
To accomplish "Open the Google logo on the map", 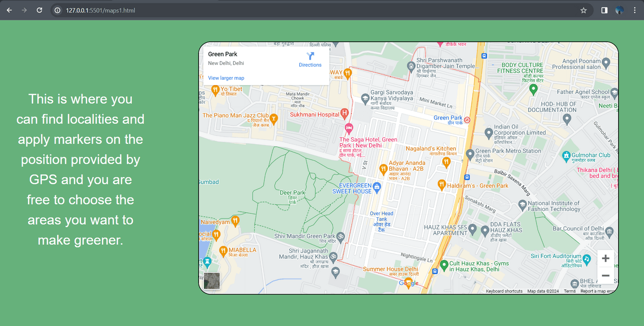I will click(x=409, y=283).
